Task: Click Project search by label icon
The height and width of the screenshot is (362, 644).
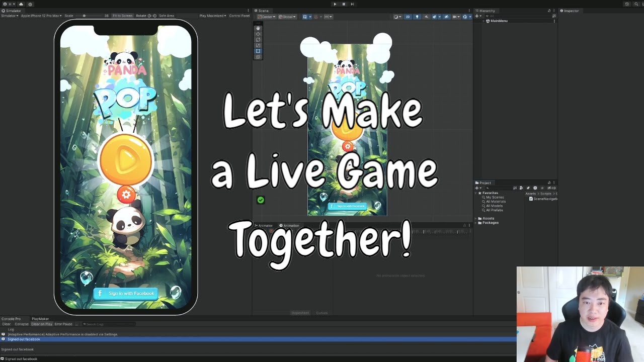Action: point(528,188)
